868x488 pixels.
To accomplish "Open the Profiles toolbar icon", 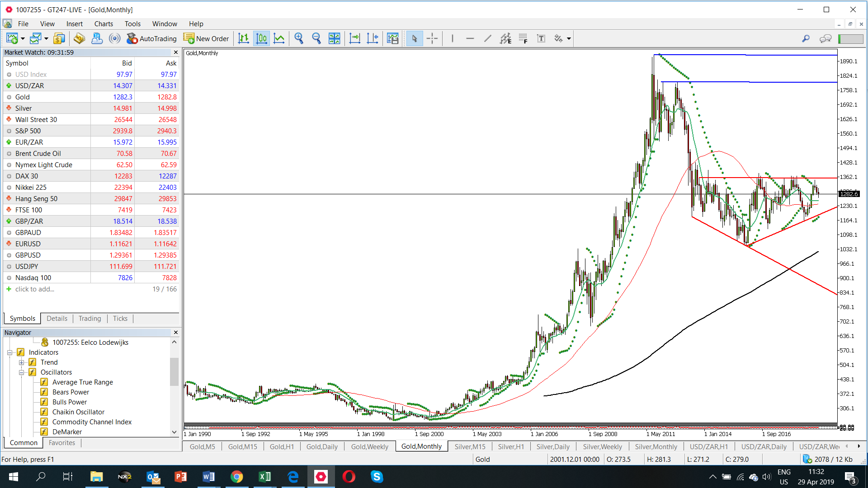I will click(x=35, y=38).
